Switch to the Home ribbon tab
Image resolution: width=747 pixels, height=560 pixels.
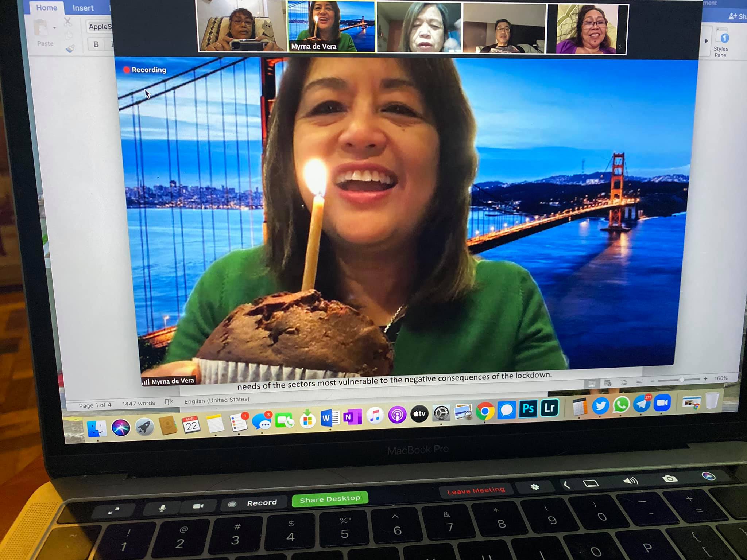46,8
